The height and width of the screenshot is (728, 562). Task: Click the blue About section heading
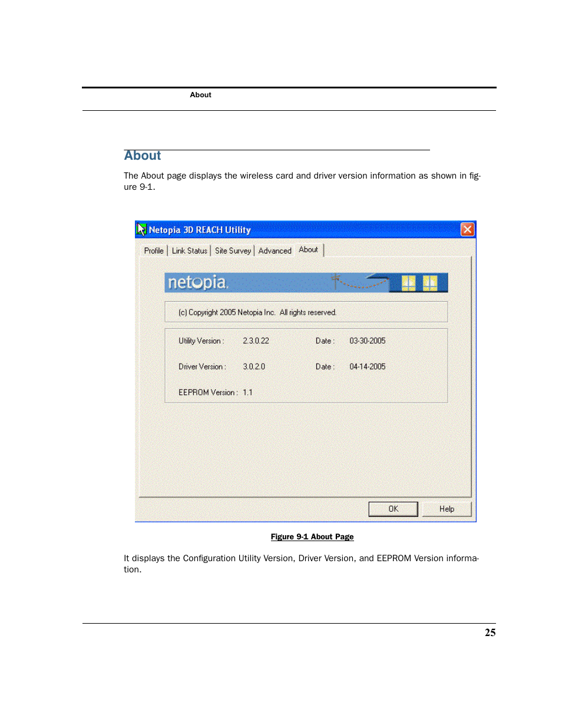[143, 156]
